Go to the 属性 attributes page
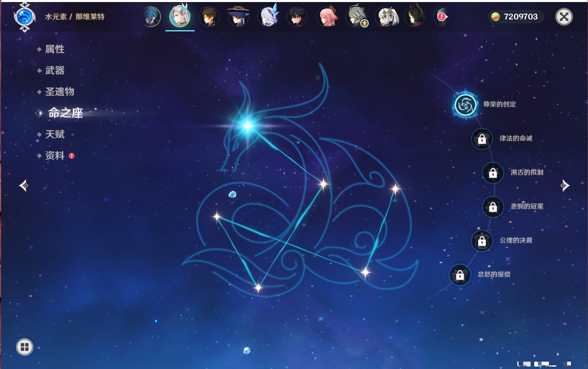Screen dimensions: 588x369 pos(55,49)
